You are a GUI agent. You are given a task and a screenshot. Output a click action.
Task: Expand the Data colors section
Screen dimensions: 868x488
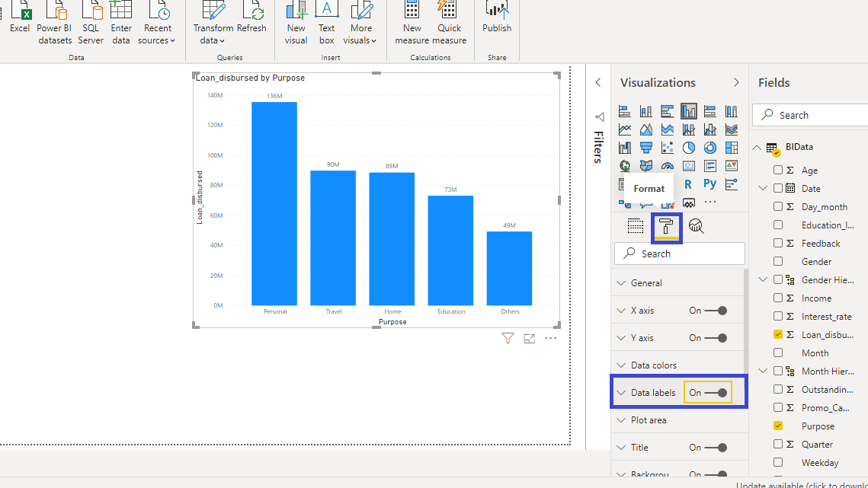pos(653,365)
